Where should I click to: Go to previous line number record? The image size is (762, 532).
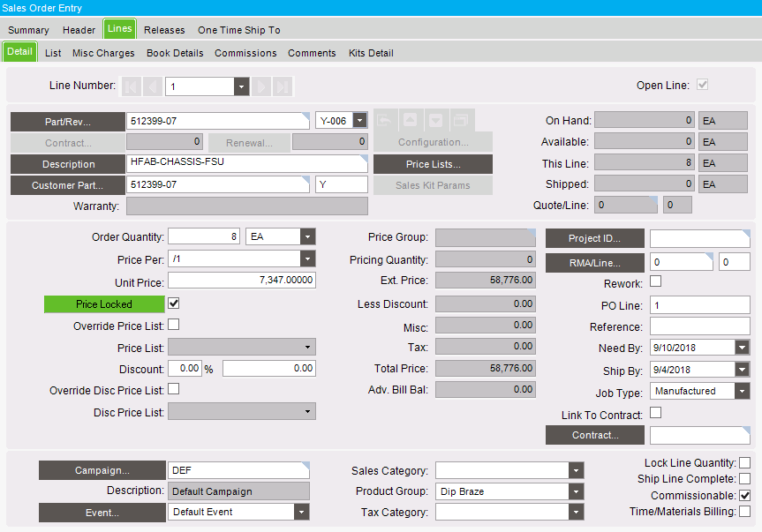coord(153,86)
